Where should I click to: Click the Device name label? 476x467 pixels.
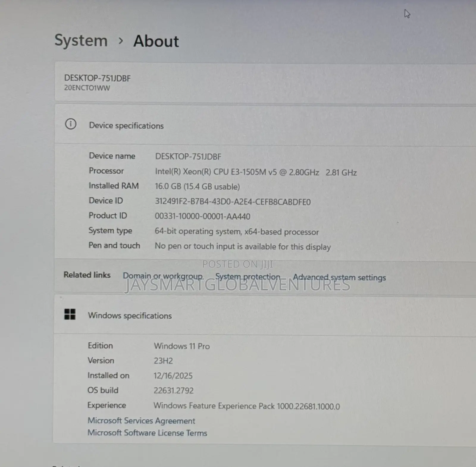click(112, 156)
